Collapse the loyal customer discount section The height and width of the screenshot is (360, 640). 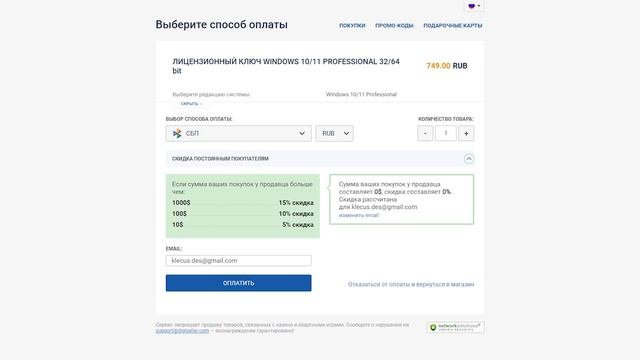[469, 159]
